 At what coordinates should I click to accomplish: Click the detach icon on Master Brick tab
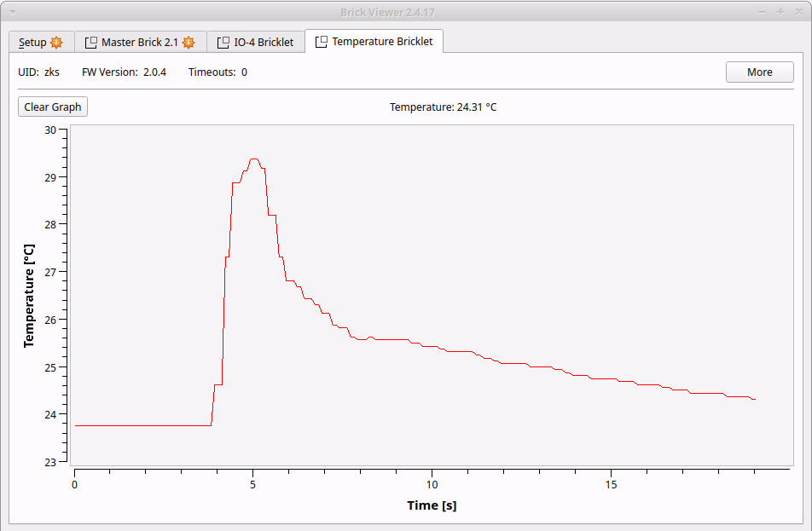[90, 42]
